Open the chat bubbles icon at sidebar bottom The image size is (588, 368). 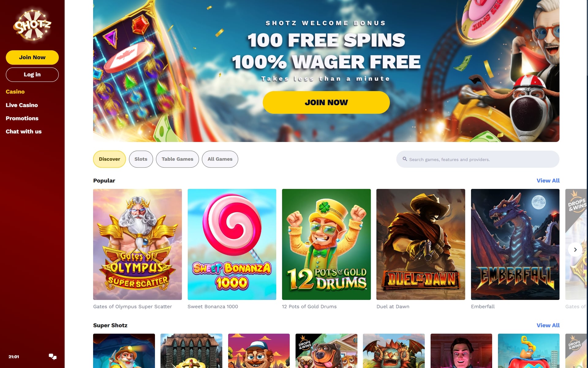53,357
